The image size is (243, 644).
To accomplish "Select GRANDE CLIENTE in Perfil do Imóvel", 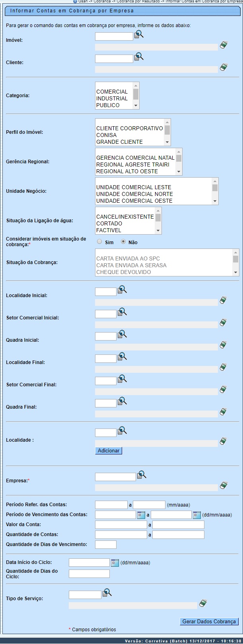I will pos(119,142).
